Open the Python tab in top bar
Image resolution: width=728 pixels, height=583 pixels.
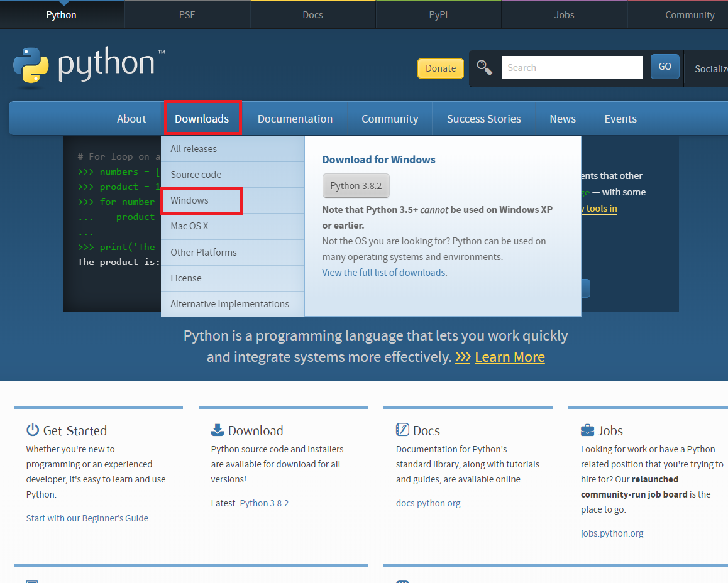tap(61, 15)
